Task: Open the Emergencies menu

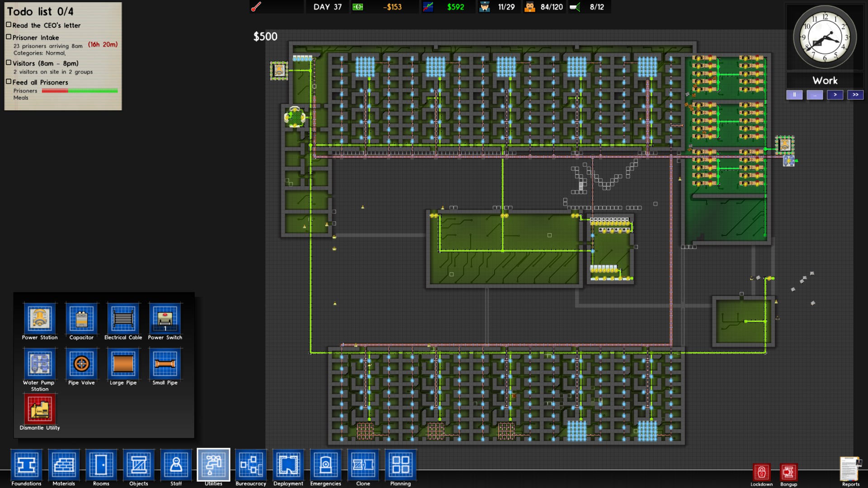Action: point(325,465)
